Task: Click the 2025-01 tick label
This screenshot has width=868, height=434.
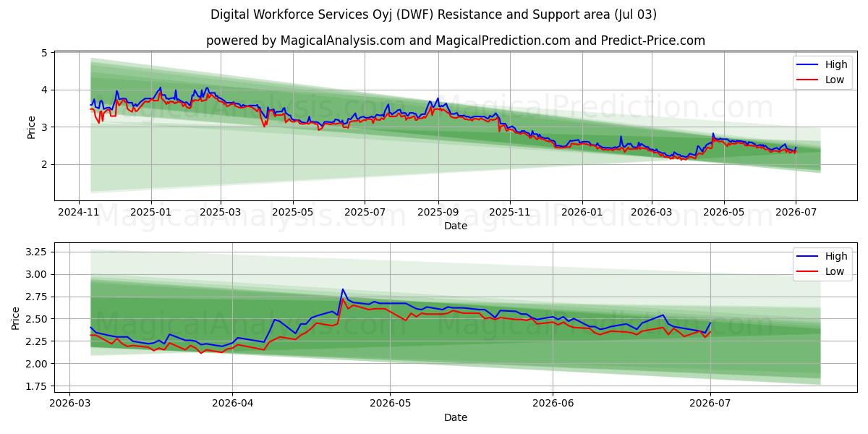Action: pos(151,213)
